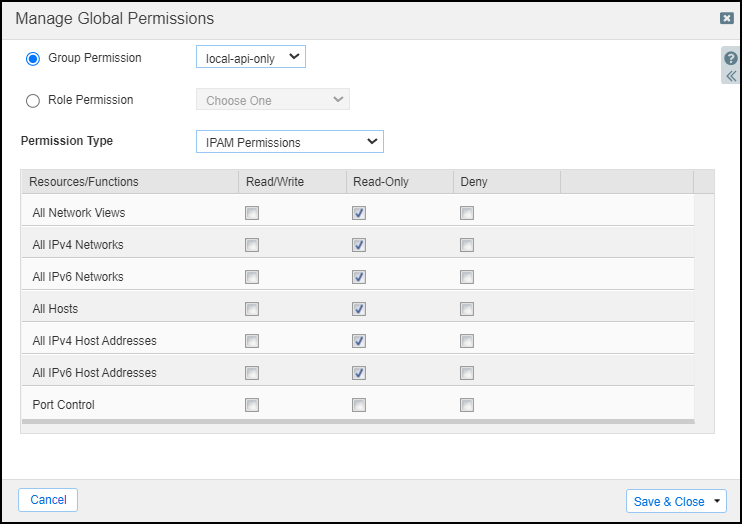Select the Role Permission radio button
The image size is (742, 524).
[33, 100]
